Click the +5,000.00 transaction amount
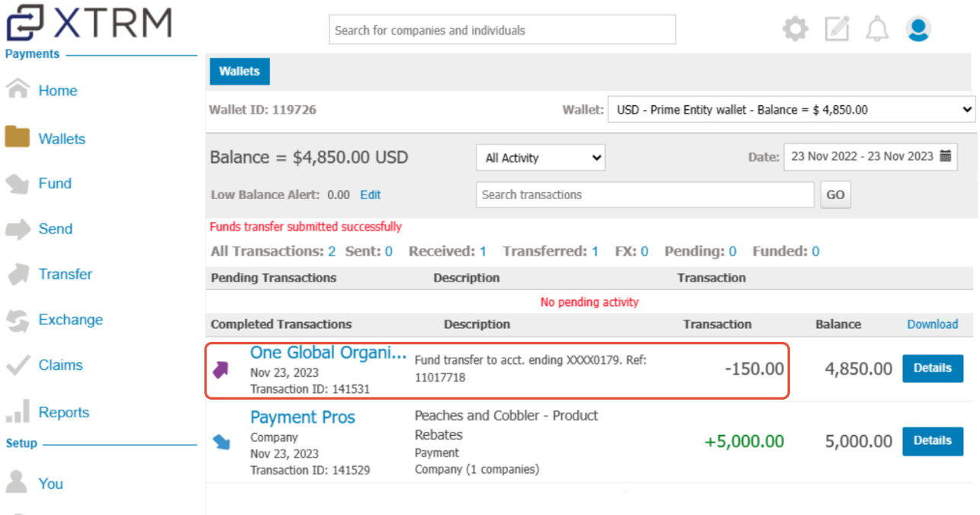 (x=744, y=441)
